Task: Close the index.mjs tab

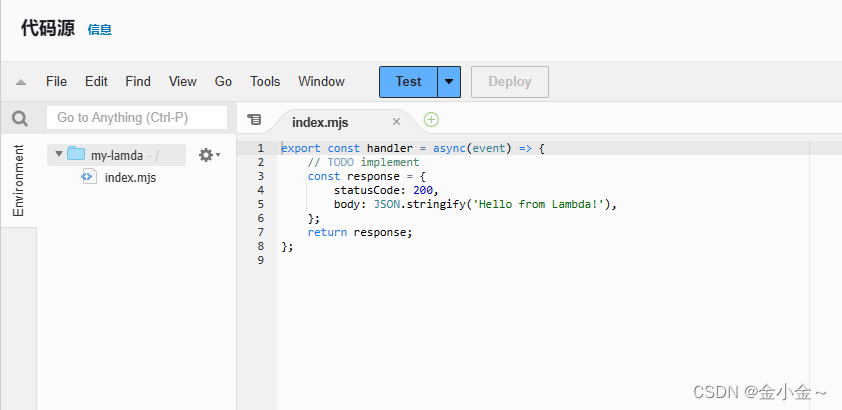Action: (396, 122)
